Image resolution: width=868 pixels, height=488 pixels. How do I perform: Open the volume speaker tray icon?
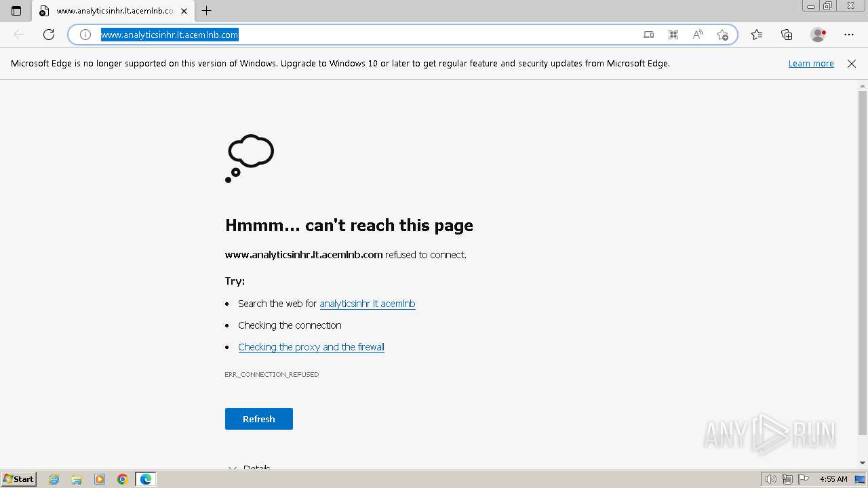(x=770, y=479)
